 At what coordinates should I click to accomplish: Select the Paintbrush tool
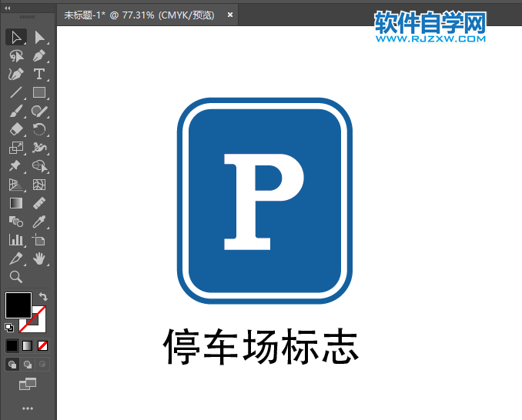click(x=16, y=111)
